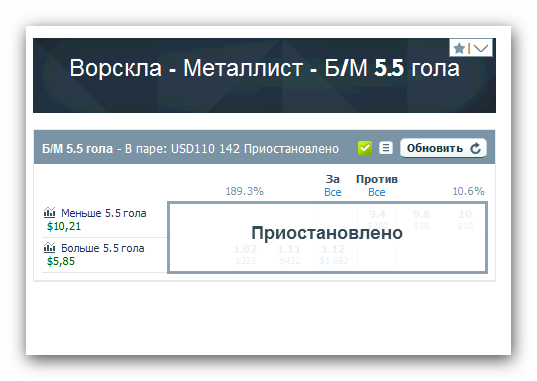Viewport: 537px width, 381px height.
Task: Open chart icon for Меньше 5.5 гола
Action: click(50, 213)
